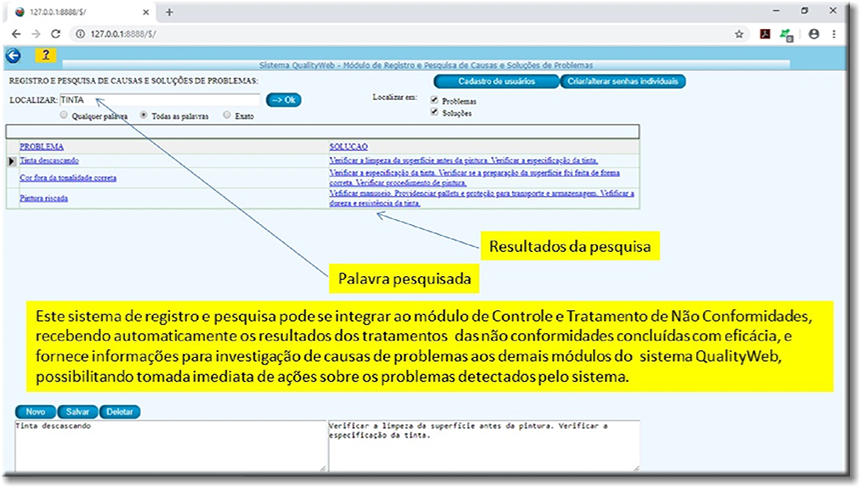864x490 pixels.
Task: Open the yellow question mark help icon
Action: pyautogui.click(x=46, y=55)
